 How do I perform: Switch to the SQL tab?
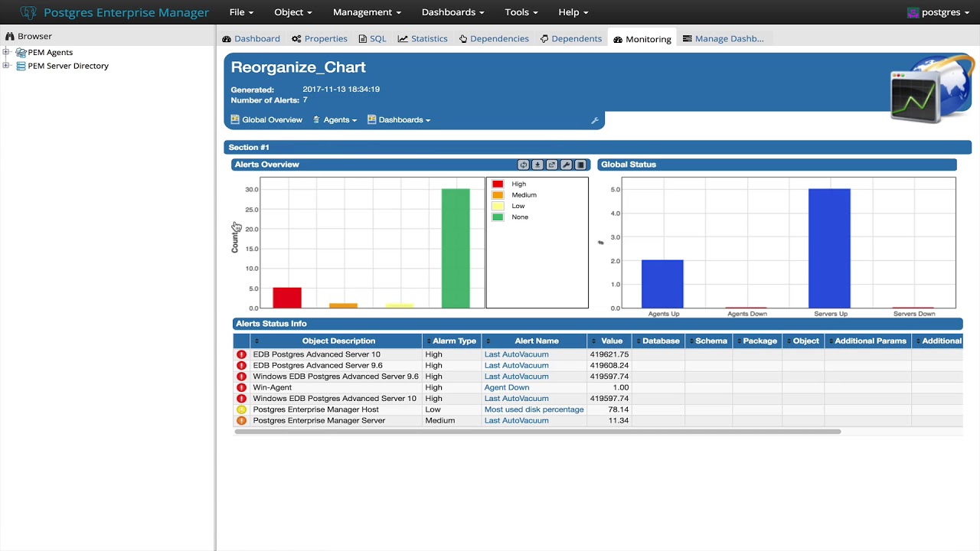click(373, 39)
